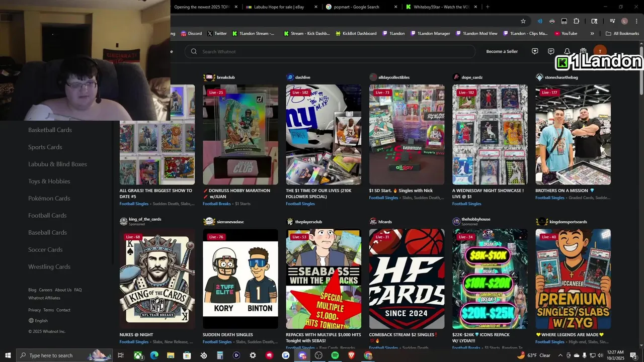Select Wrestling Cards category

(49, 266)
